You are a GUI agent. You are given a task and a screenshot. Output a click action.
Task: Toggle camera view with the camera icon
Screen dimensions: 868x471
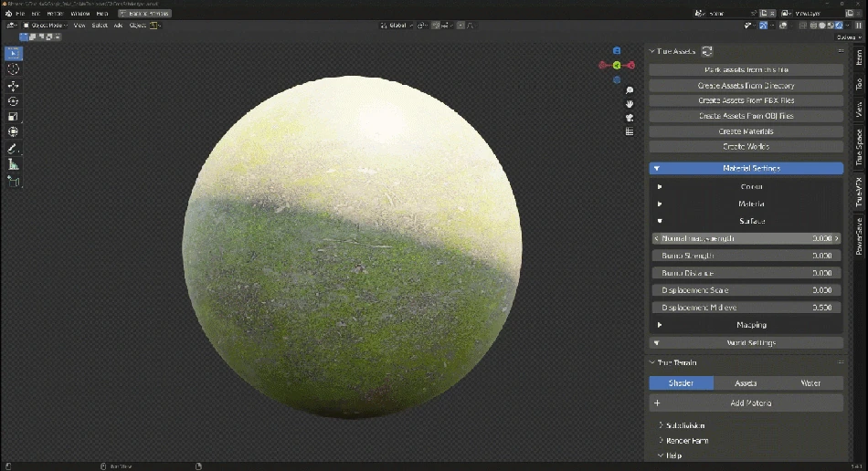click(630, 118)
